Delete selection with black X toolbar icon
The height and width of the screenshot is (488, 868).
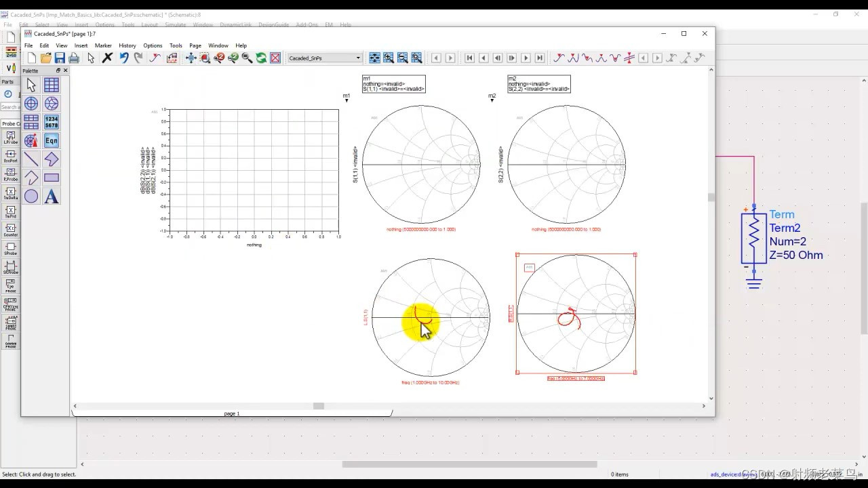[x=107, y=58]
